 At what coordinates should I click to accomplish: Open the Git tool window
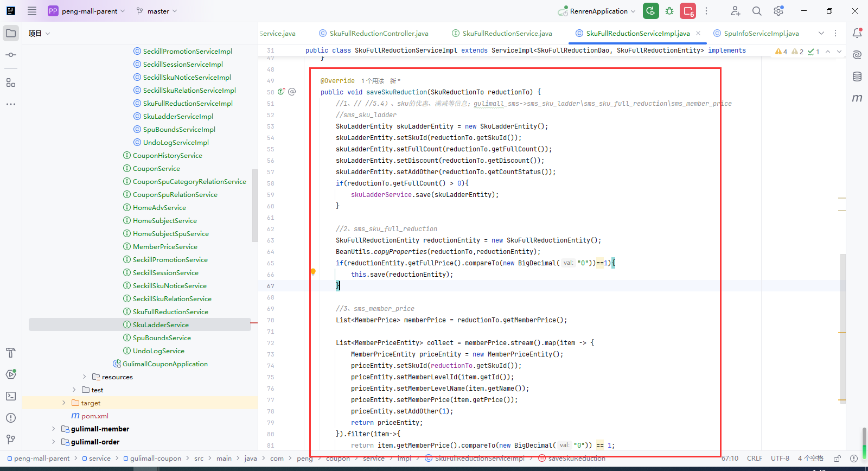11,440
